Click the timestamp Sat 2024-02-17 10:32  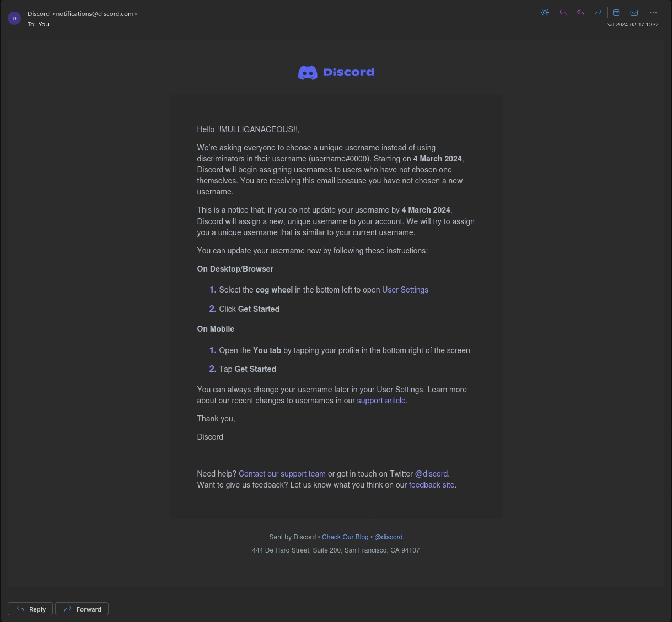632,25
